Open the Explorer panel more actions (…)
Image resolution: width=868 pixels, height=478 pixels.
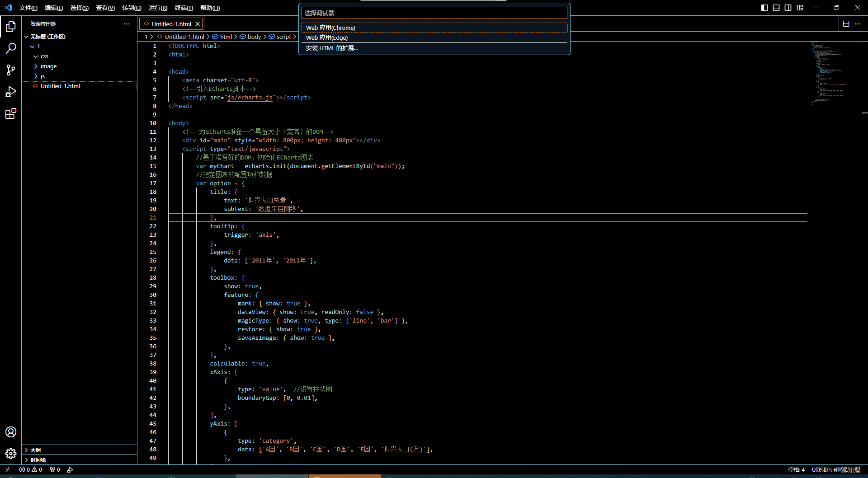tap(127, 24)
